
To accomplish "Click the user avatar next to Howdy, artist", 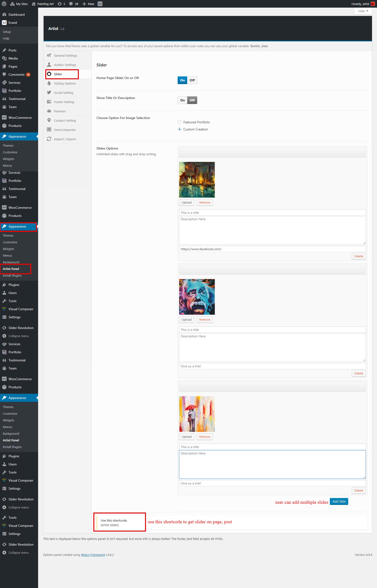I will 373,4.
